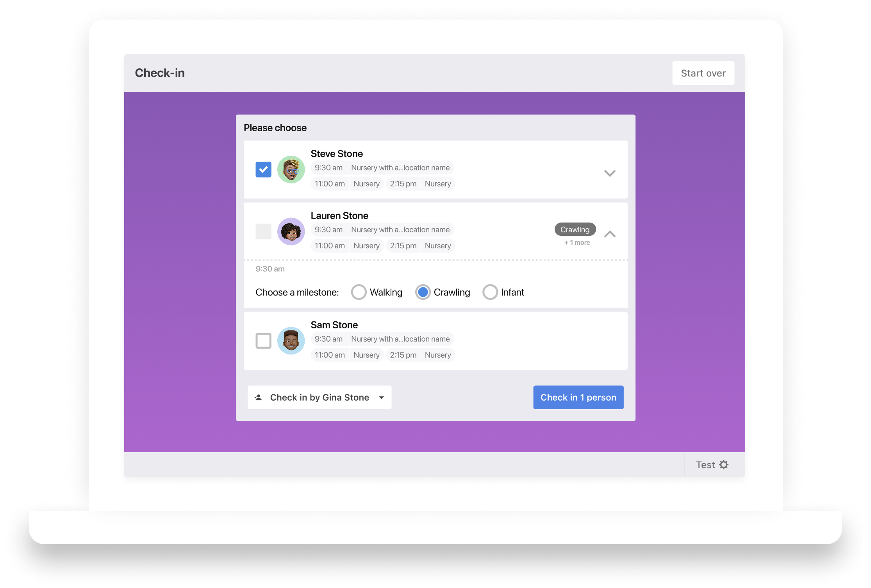This screenshot has height=588, width=871.
Task: Click Sam Stone's avatar image
Action: point(291,340)
